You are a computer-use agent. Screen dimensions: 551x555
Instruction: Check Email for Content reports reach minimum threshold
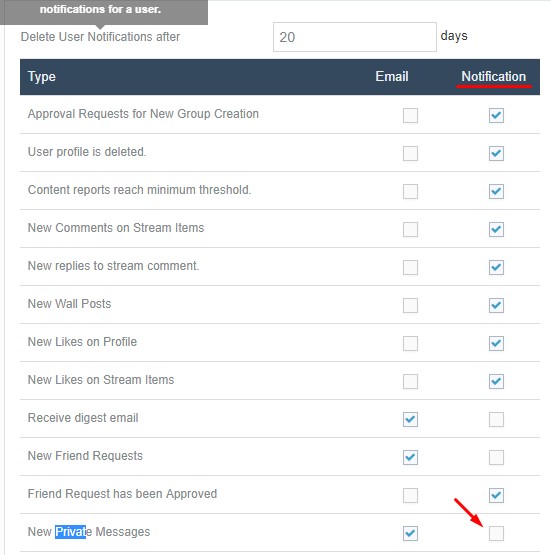(410, 191)
